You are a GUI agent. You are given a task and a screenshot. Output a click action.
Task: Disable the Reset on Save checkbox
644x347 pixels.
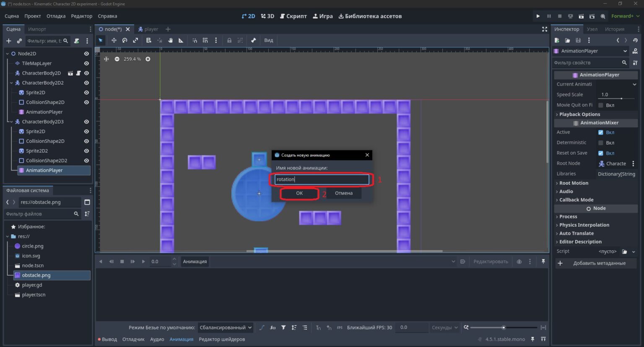pos(600,153)
